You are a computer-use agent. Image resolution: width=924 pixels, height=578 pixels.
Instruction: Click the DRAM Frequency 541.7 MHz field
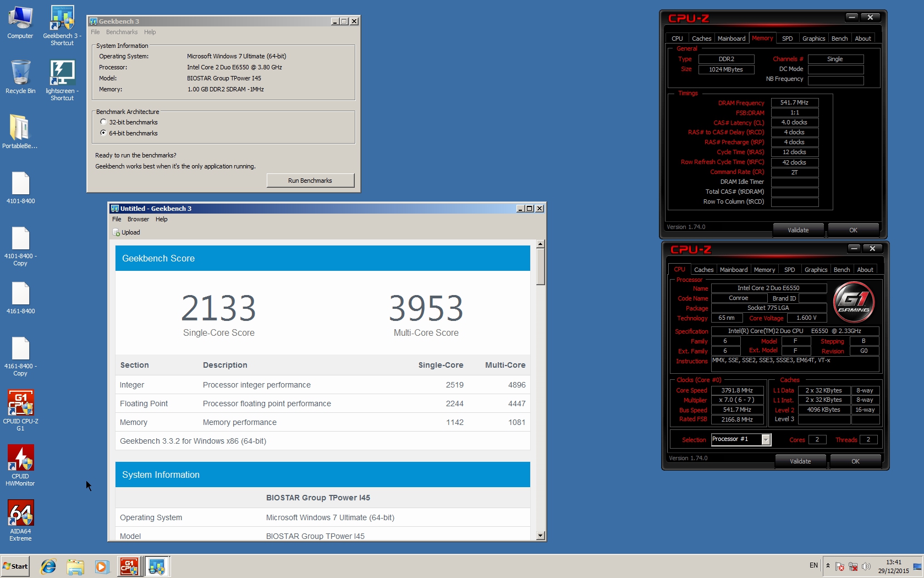(794, 102)
